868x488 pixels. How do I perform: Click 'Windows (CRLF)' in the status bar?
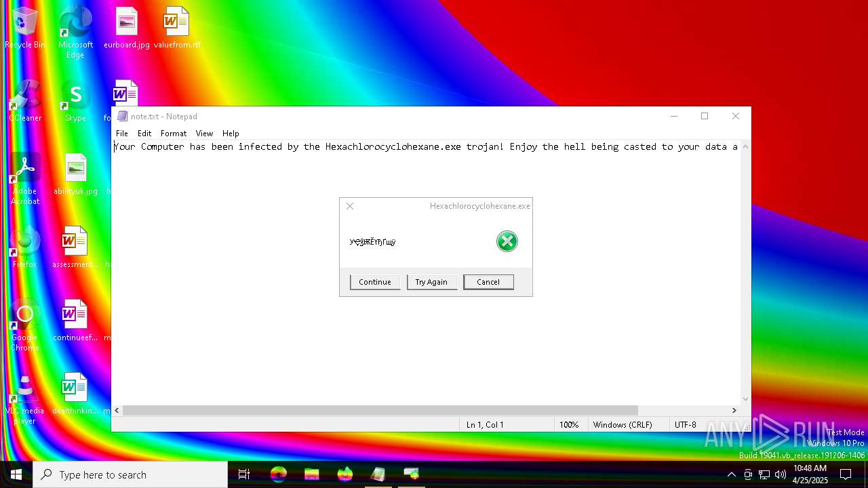(x=623, y=424)
